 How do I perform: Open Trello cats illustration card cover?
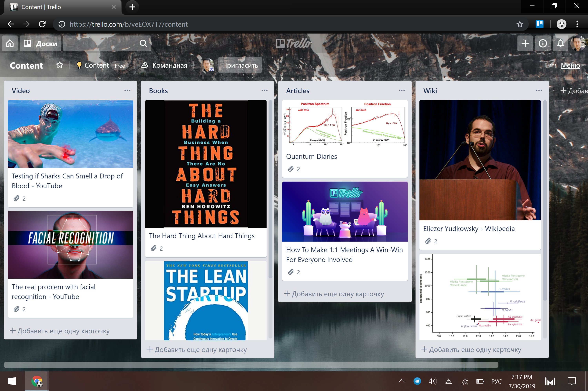coord(345,211)
